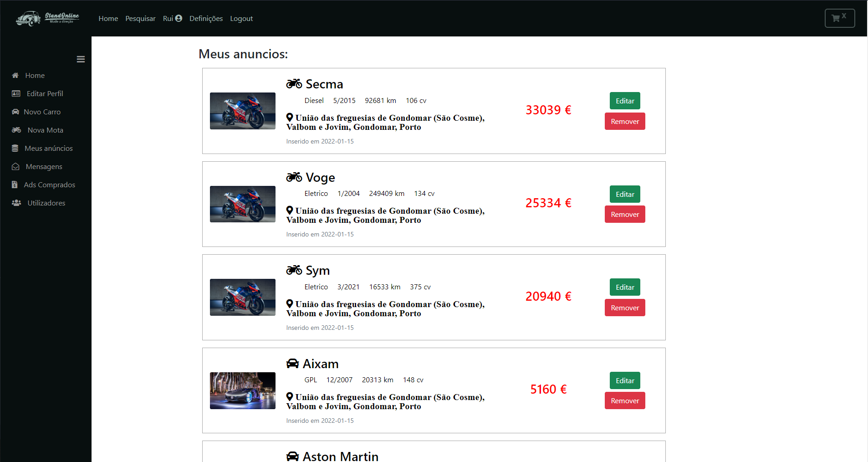This screenshot has width=868, height=462.
Task: Click the Home house icon in sidebar
Action: 15,76
